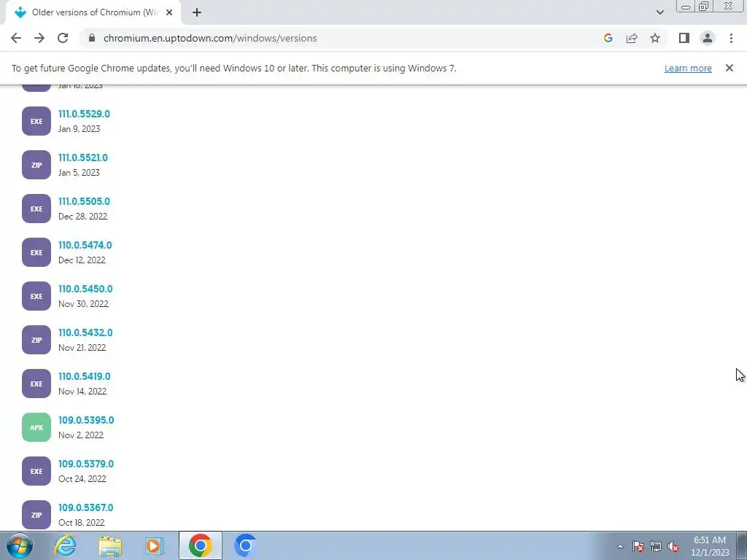Click the date text Jan 9, 2023

(79, 129)
